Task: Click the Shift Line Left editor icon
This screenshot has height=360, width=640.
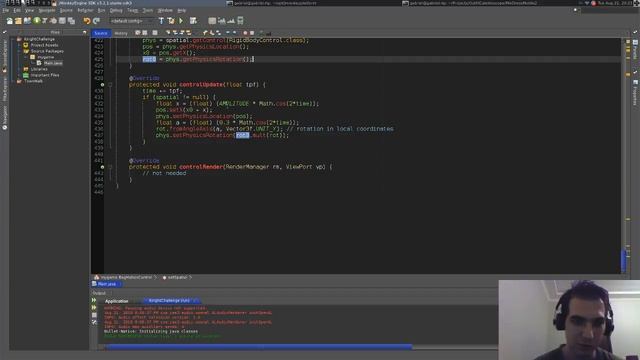Action: click(x=228, y=33)
